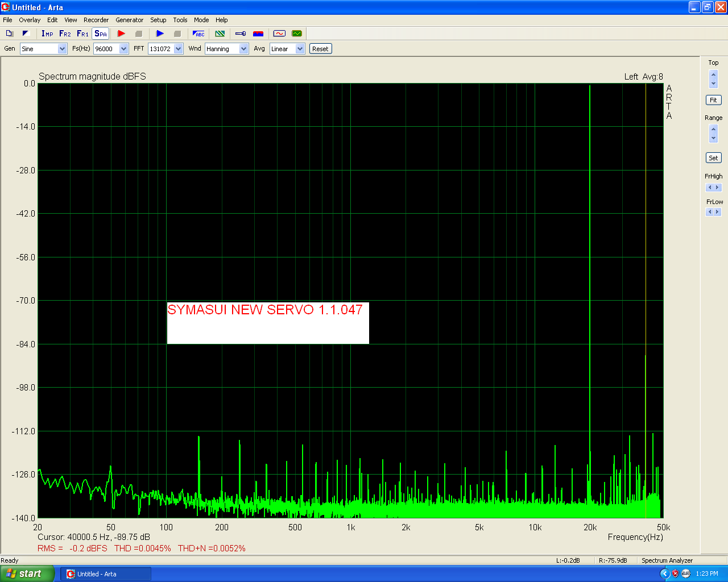This screenshot has width=728, height=582.
Task: Select the Spa spectrum analyzer mode
Action: coord(100,34)
